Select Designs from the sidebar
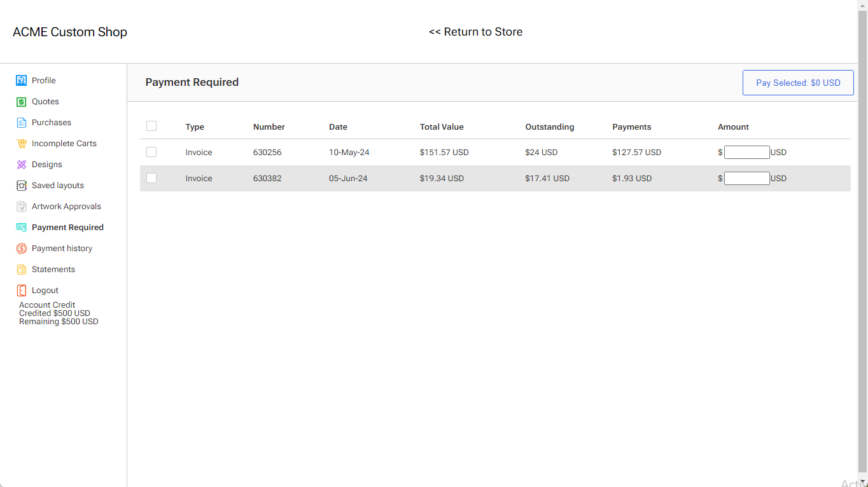The height and width of the screenshot is (487, 868). [47, 165]
